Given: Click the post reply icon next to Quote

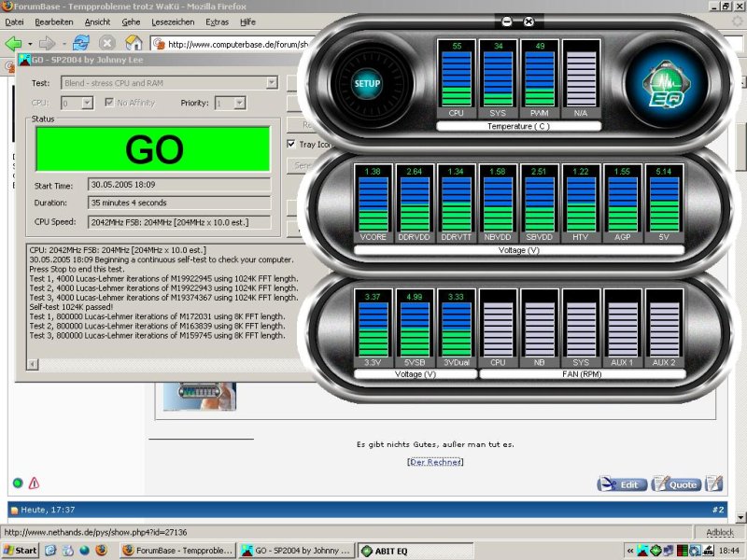Looking at the screenshot, I should (713, 483).
